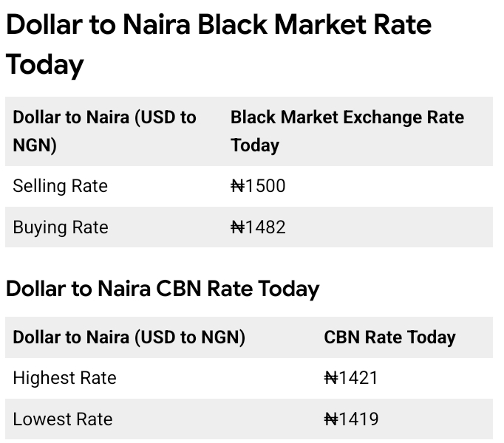This screenshot has width=504, height=443.
Task: Select the Buying Rate label cell
Action: tap(61, 227)
